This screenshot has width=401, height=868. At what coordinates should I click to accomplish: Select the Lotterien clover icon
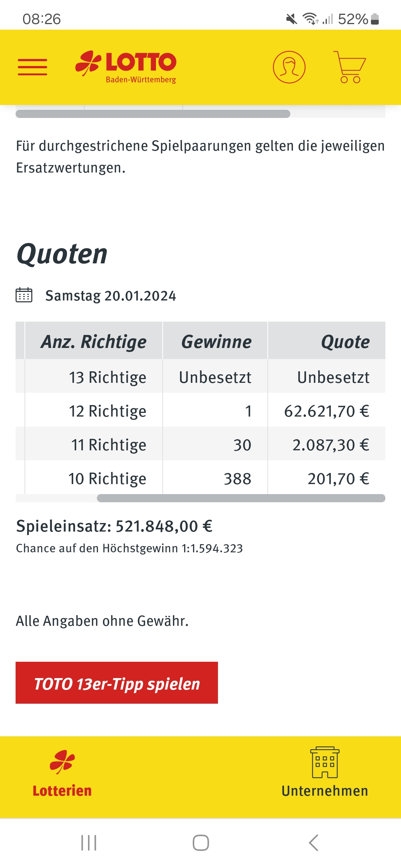(62, 762)
